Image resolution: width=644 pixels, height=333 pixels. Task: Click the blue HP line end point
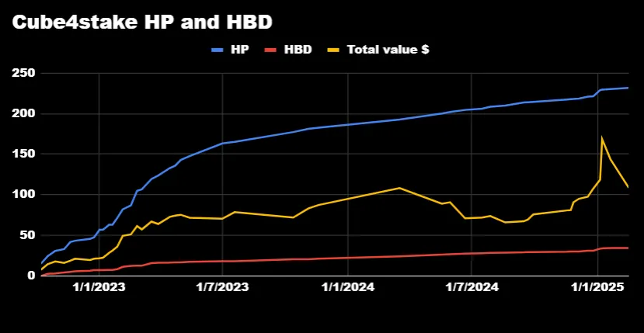coord(628,88)
